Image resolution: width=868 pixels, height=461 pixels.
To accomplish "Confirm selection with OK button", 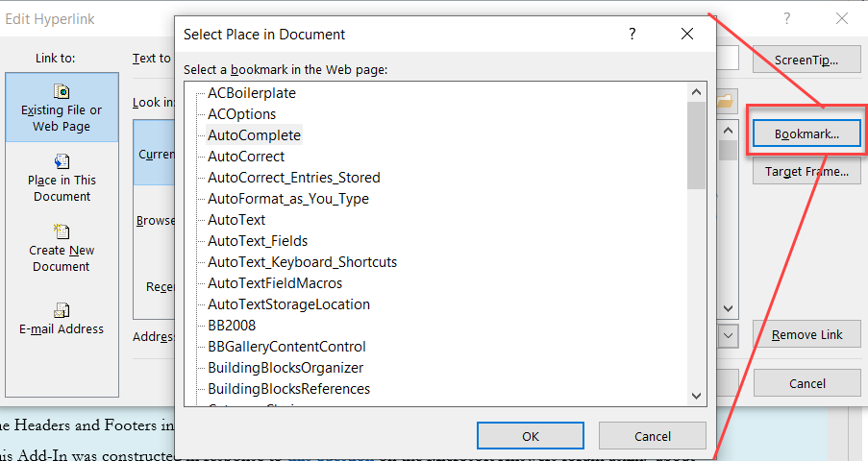I will (x=530, y=435).
